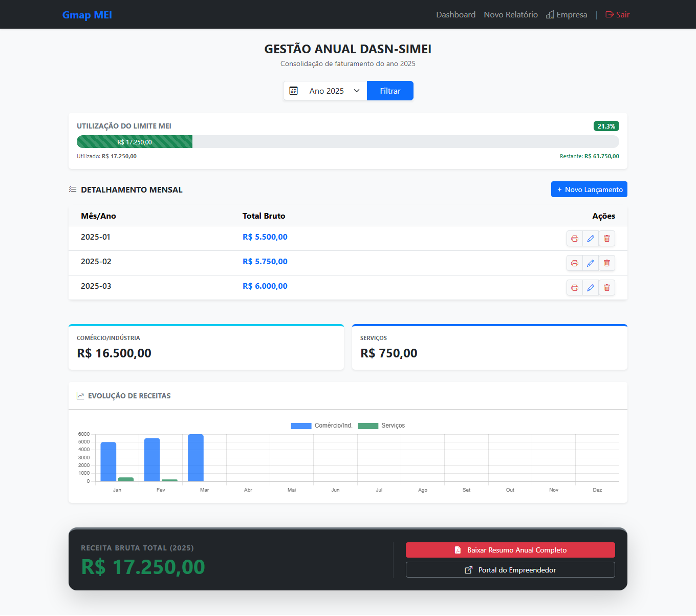Edit the 2025-02 entry
696x616 pixels.
tap(591, 263)
